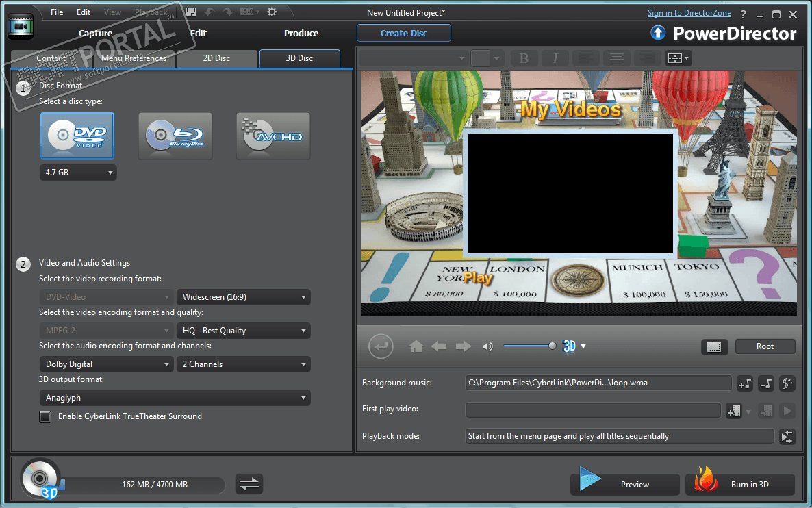
Task: Open the Edit menu in menu bar
Action: 84,12
